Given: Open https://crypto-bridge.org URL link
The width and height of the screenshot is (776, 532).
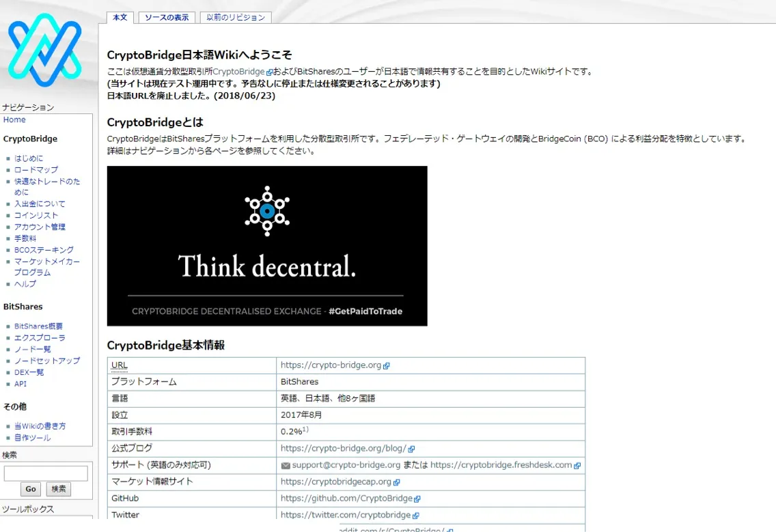Looking at the screenshot, I should point(331,365).
